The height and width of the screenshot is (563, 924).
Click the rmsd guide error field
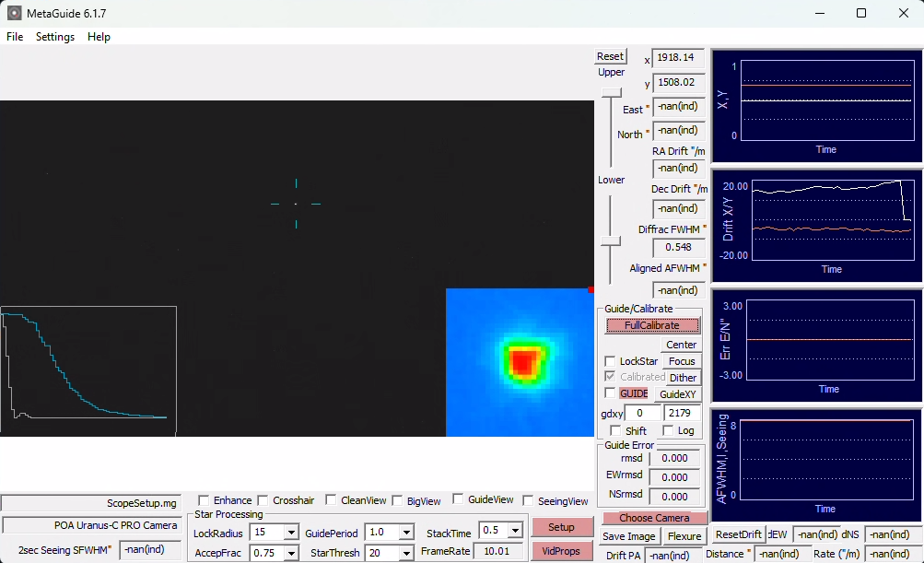tap(674, 459)
